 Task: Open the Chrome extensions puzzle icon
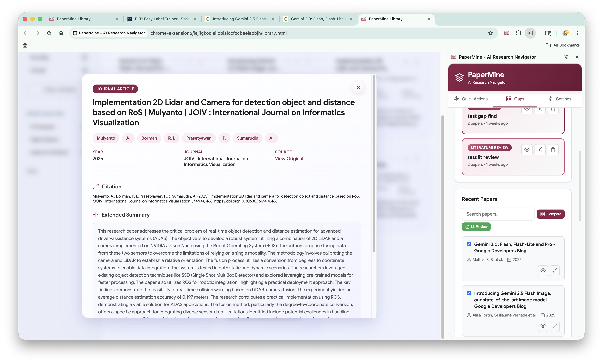[x=518, y=33]
